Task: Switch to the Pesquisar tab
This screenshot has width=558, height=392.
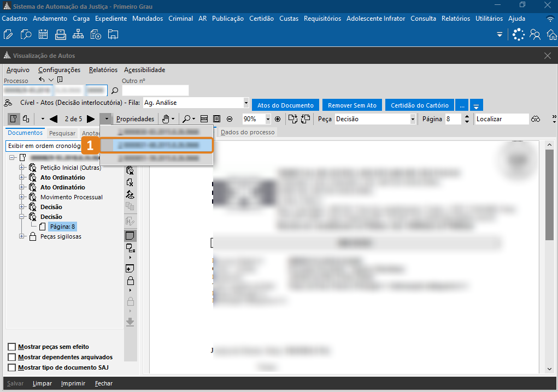Action: [62, 133]
